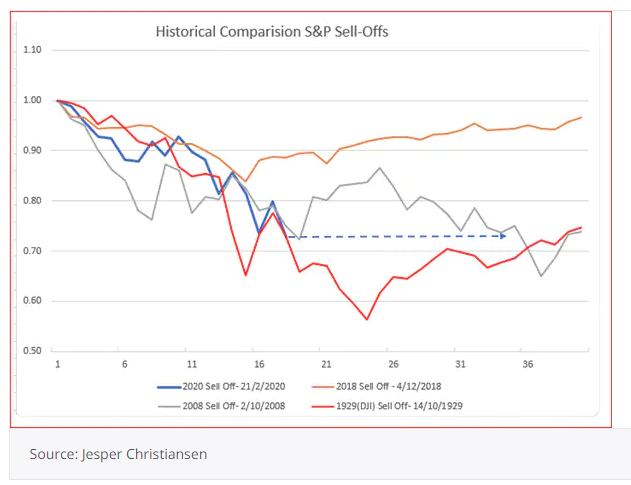The width and height of the screenshot is (631, 485).
Task: Click the 1.00 label on the vertical axis
Action: (30, 100)
